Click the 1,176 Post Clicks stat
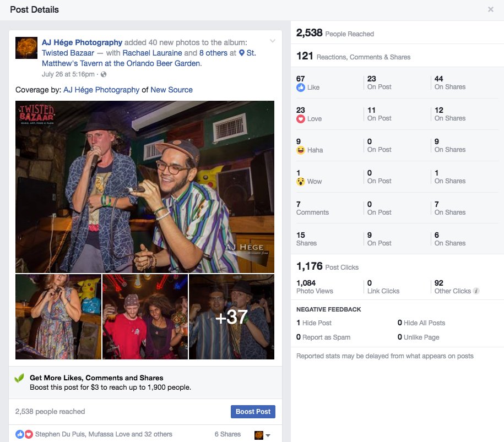504x442 pixels. [327, 266]
